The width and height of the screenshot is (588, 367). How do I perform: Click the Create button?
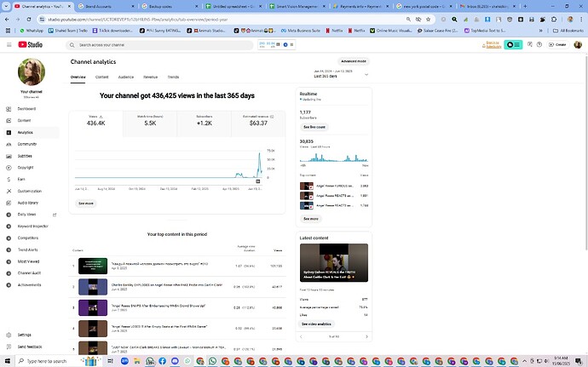pyautogui.click(x=557, y=44)
